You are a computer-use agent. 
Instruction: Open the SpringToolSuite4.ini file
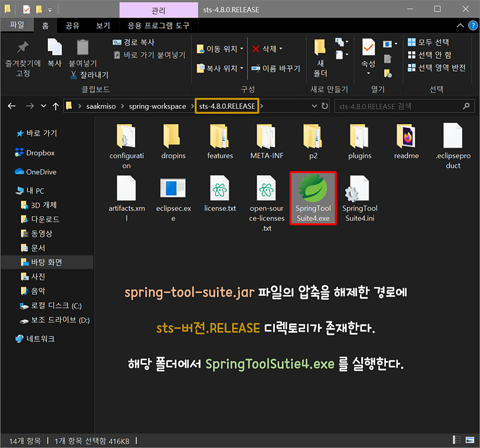click(x=359, y=199)
